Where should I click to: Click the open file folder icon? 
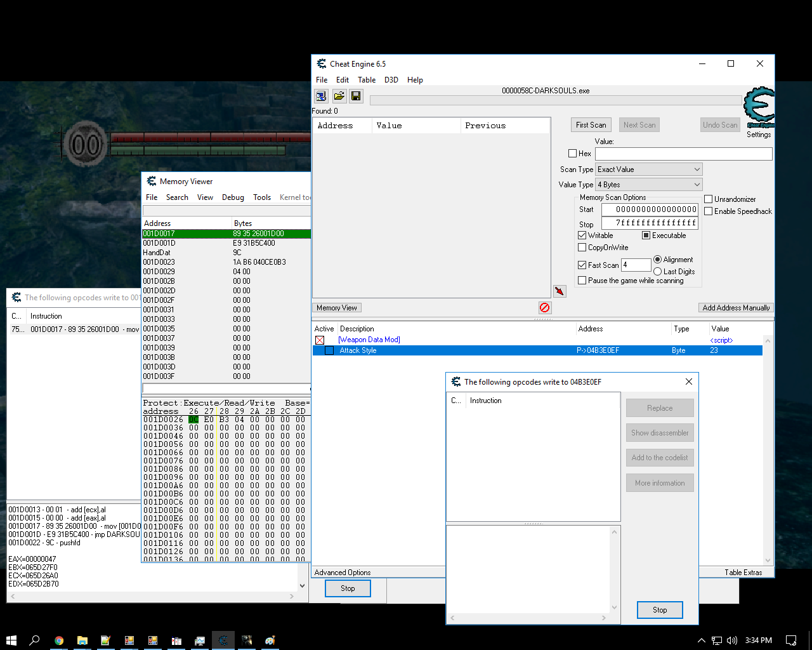(339, 96)
